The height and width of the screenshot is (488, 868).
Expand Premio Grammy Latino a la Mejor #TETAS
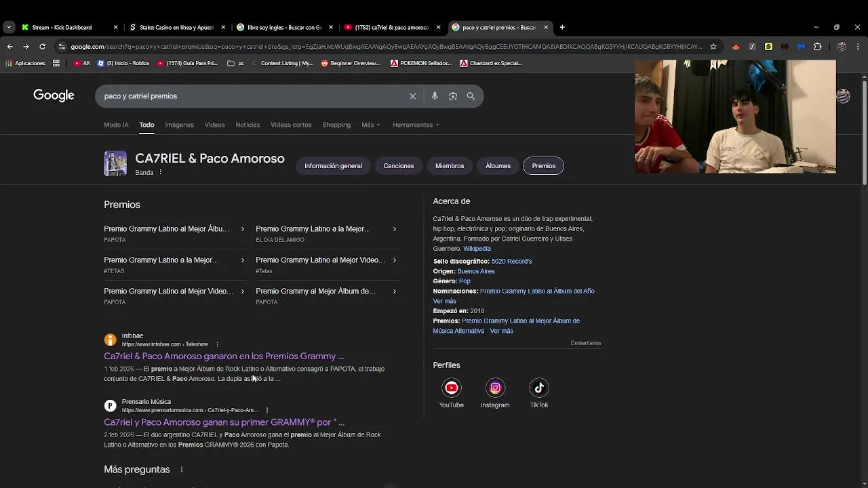pos(174,265)
